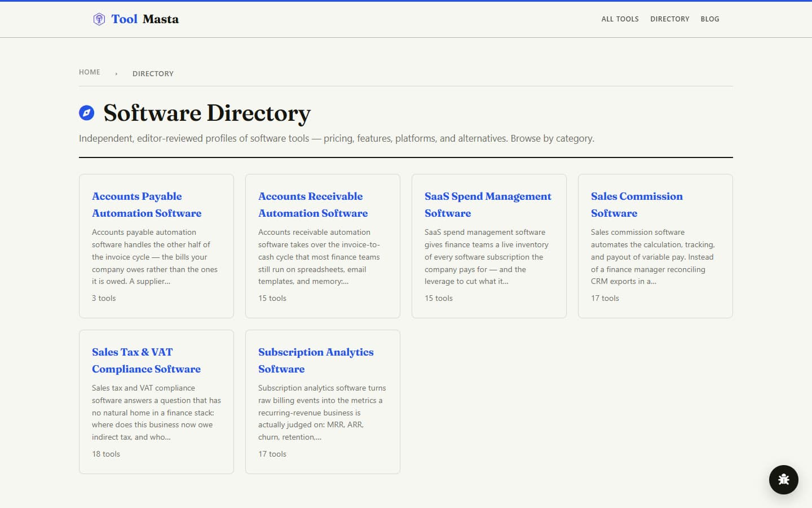
Task: Click '15 tools' under SaaS Spend Management
Action: pyautogui.click(x=439, y=298)
